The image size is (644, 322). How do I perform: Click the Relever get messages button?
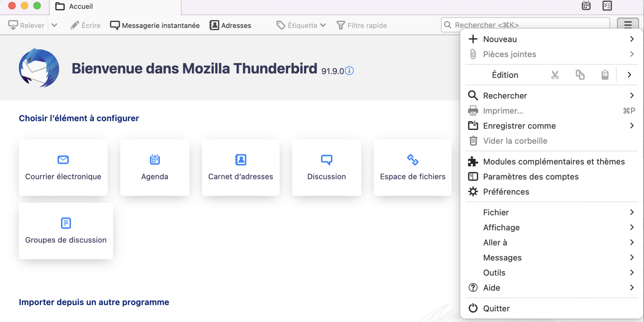26,25
